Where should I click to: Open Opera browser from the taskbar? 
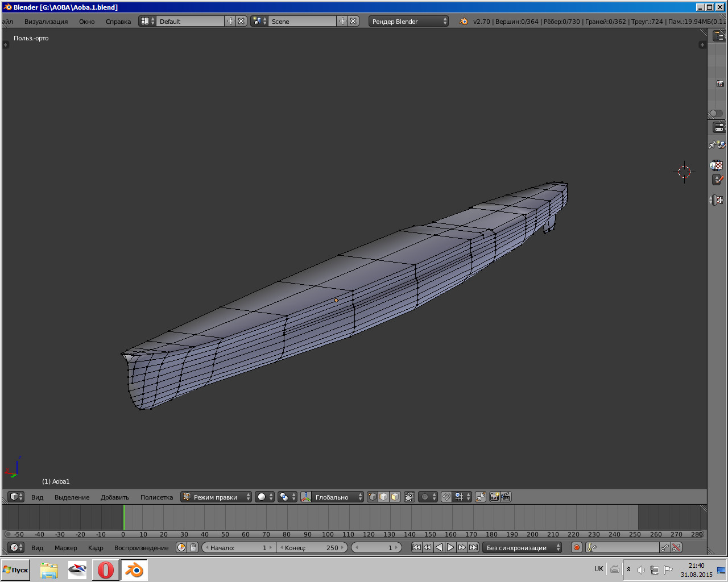click(105, 569)
